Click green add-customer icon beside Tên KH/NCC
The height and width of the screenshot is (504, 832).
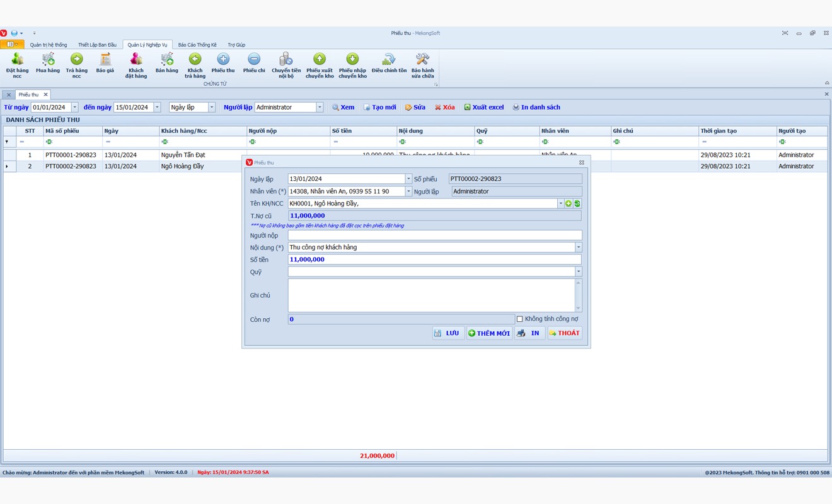click(x=569, y=203)
